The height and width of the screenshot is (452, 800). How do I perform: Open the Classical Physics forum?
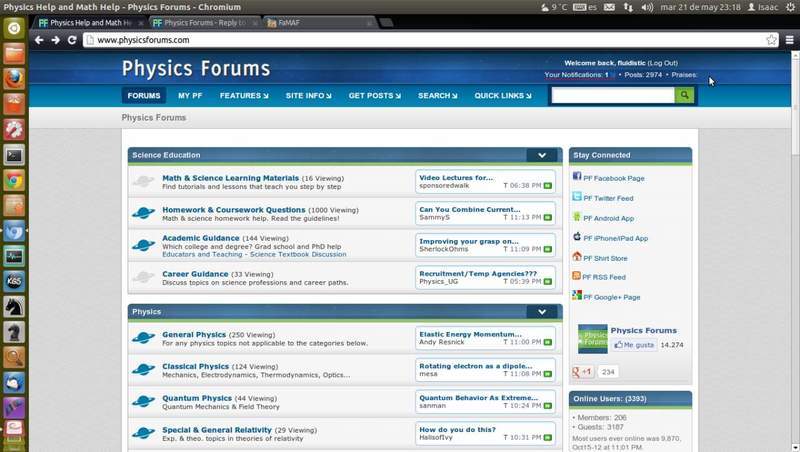[195, 366]
